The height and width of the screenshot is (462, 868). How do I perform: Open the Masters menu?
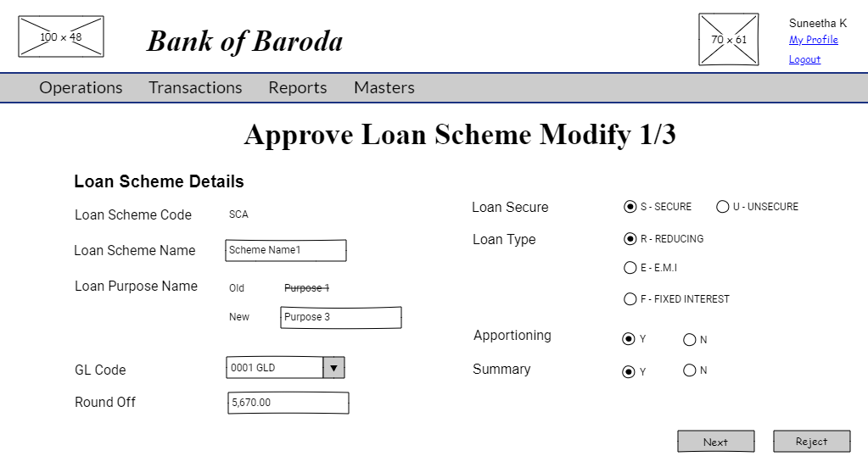[384, 88]
